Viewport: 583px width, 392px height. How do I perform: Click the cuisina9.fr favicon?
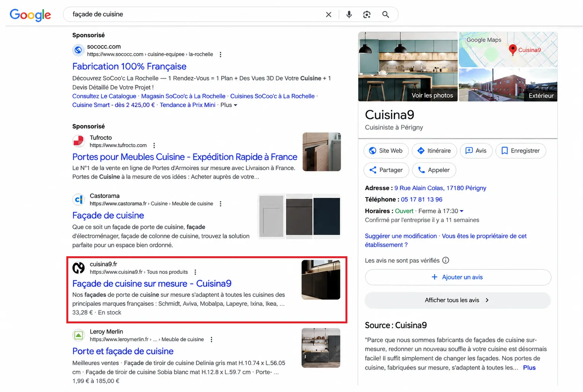(79, 268)
